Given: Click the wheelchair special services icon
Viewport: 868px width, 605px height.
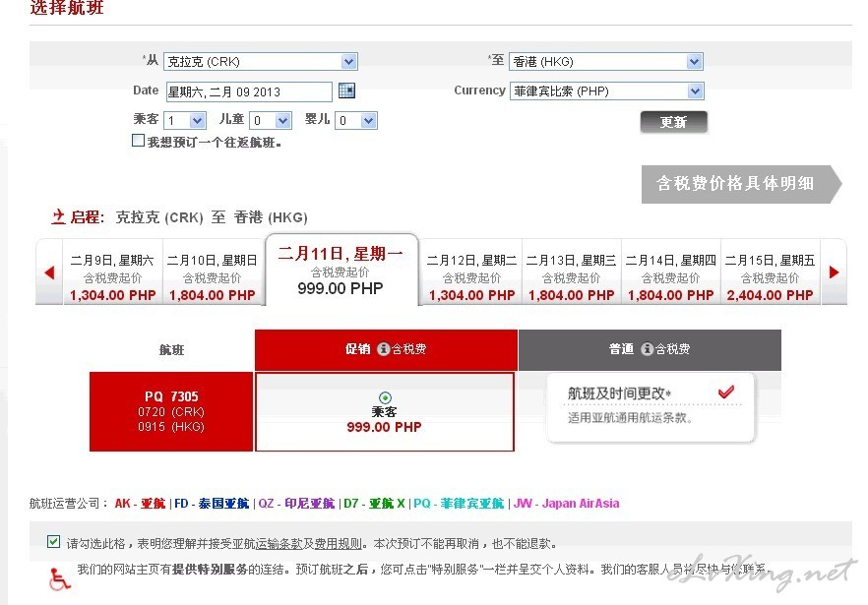Looking at the screenshot, I should coord(59,579).
